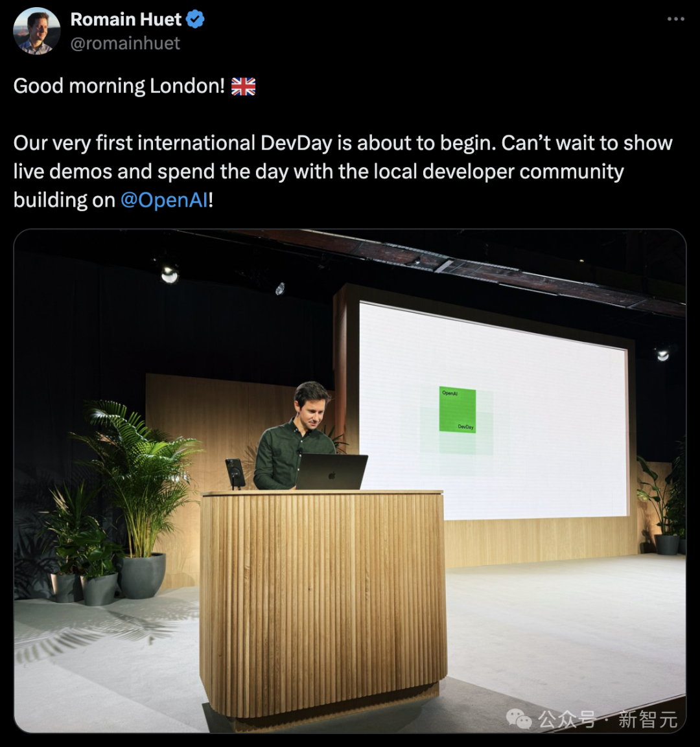Click the "Good morning London!" text
This screenshot has width=700, height=747.
[x=119, y=86]
